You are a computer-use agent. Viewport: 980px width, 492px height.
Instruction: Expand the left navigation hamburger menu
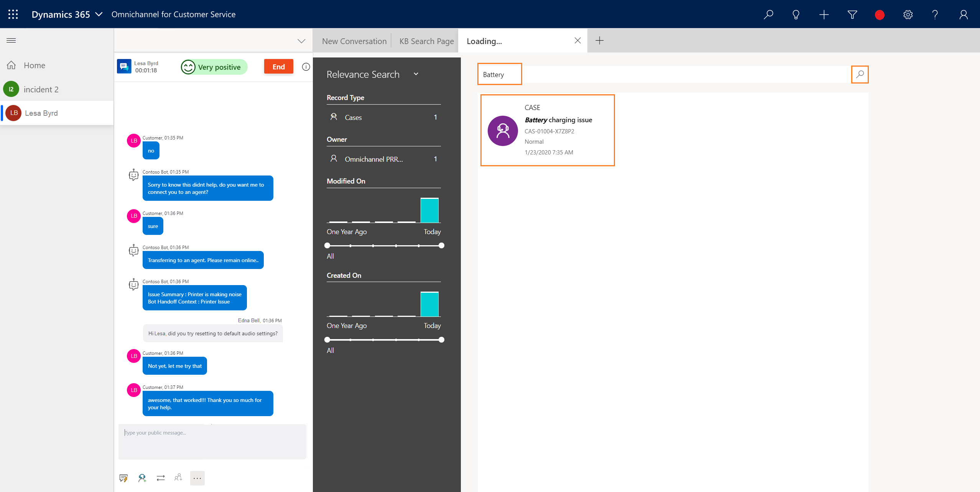(x=11, y=40)
